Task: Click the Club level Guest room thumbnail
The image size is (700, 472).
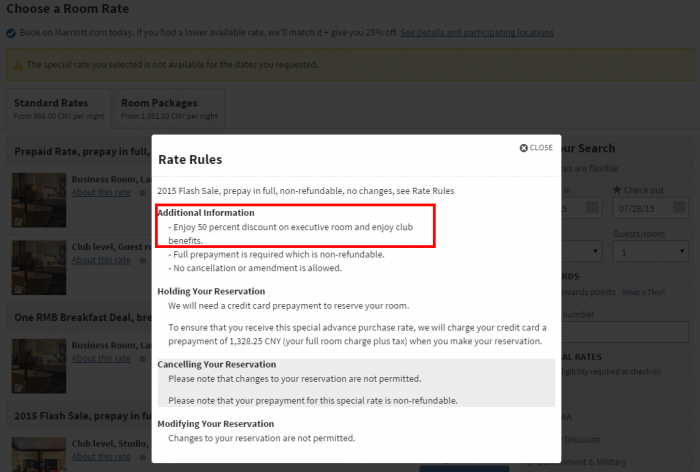Action: coord(39,267)
